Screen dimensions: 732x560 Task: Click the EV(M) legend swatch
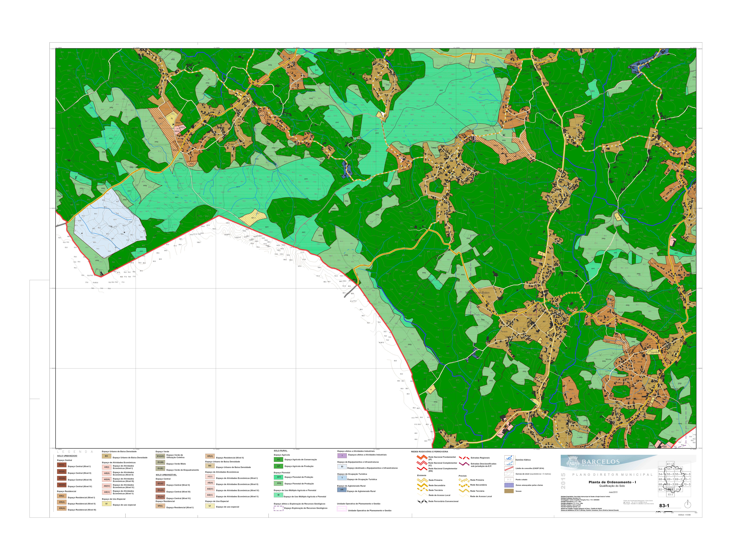[x=161, y=462]
